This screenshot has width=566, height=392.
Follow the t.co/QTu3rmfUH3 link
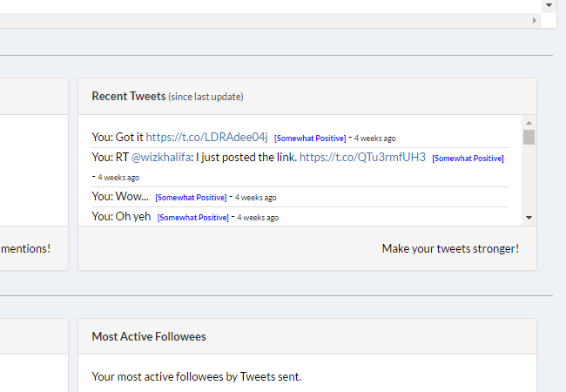362,157
